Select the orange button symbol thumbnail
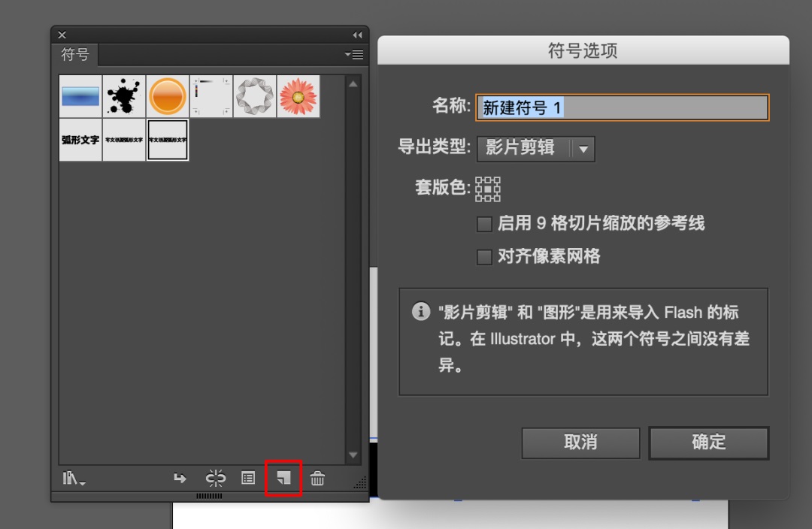 coord(168,97)
